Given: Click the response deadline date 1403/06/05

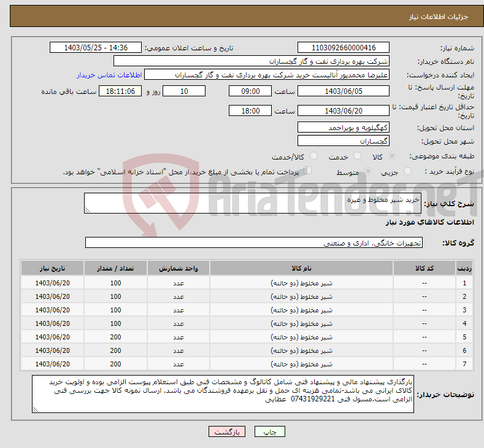Looking at the screenshot, I should 344,91.
